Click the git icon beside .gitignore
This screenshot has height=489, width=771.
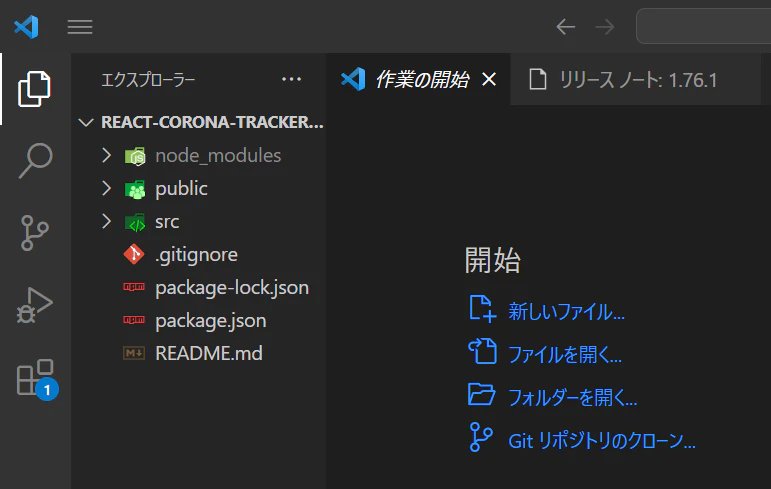pyautogui.click(x=134, y=254)
